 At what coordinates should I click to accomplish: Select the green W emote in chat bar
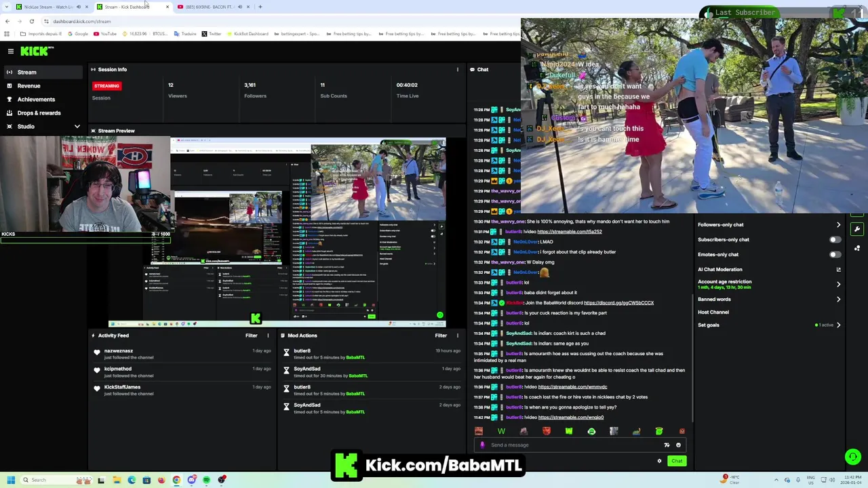pos(501,431)
